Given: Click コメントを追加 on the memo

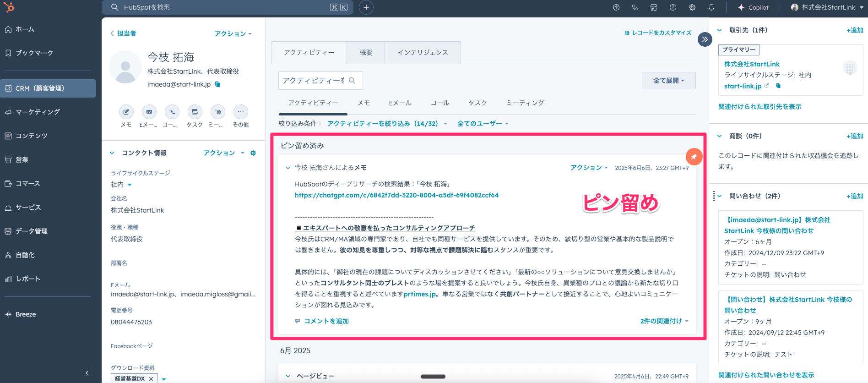Looking at the screenshot, I should (322, 321).
